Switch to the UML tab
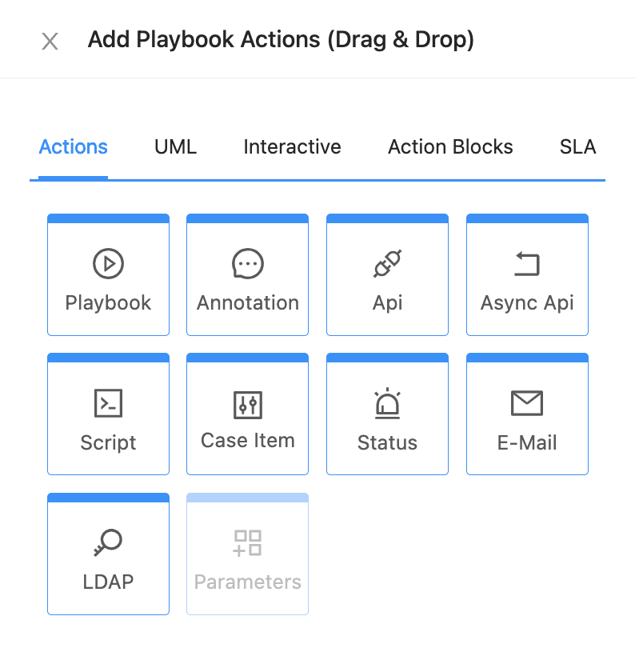The image size is (635, 672). (x=175, y=146)
